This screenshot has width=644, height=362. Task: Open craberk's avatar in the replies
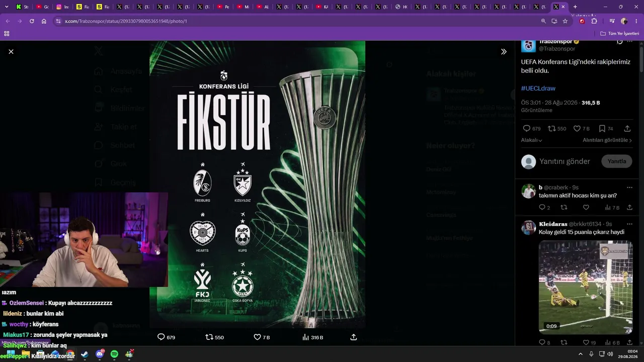coord(528,191)
